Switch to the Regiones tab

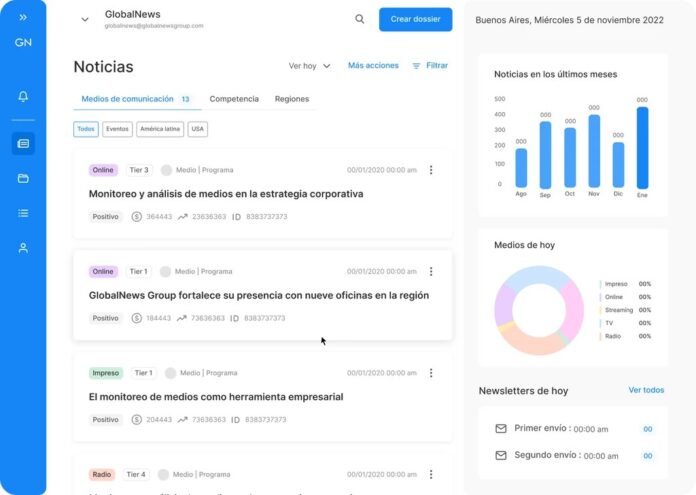(x=291, y=99)
